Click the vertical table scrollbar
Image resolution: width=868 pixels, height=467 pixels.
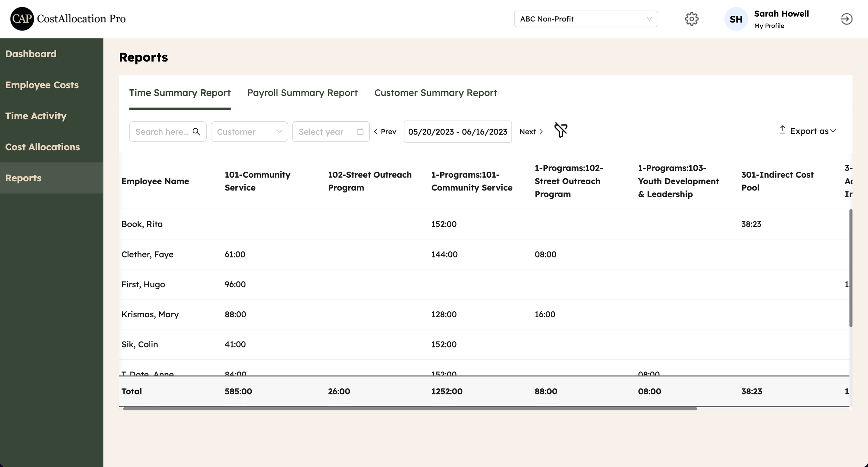point(851,268)
